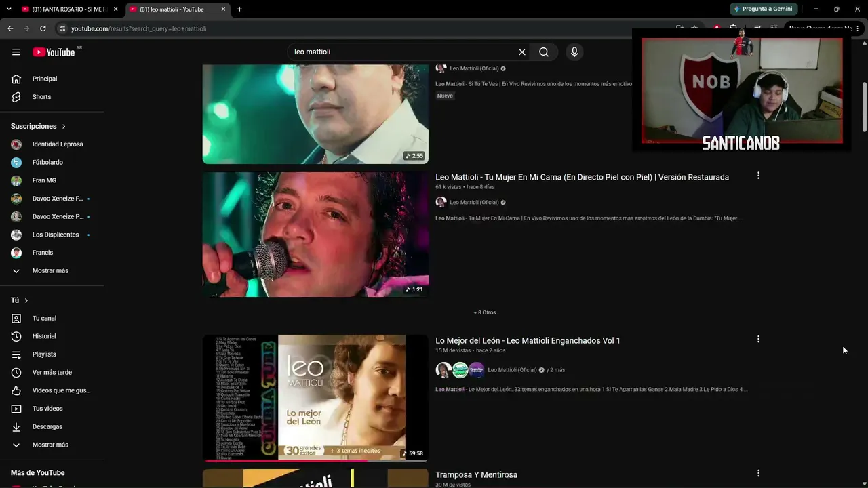Open Lo Mejor del León video title
The image size is (868, 488).
click(528, 340)
